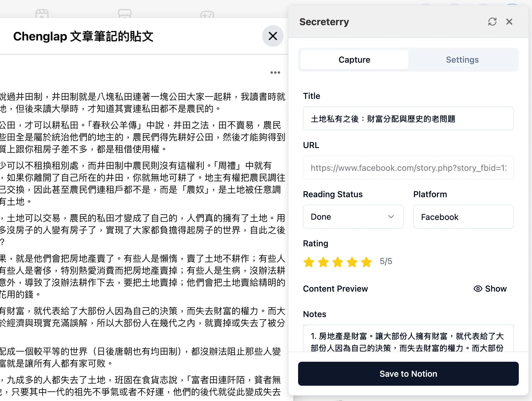Select the Capture tab
The width and height of the screenshot is (532, 401).
[x=354, y=59]
